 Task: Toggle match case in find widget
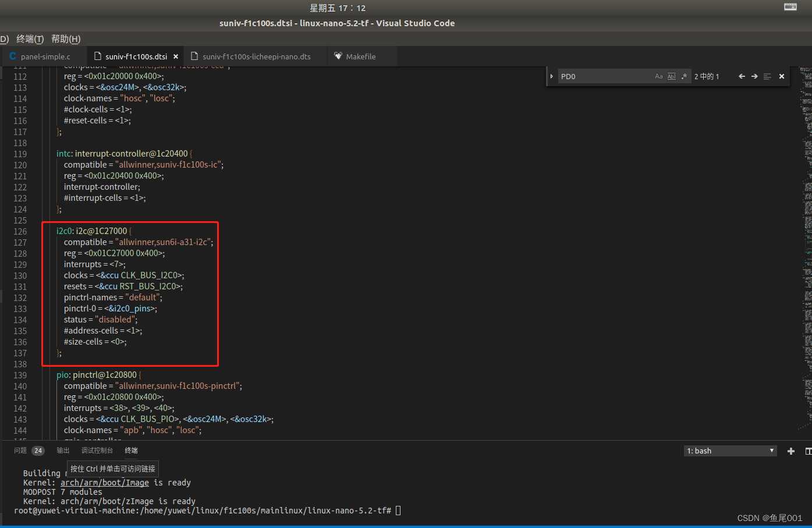658,76
